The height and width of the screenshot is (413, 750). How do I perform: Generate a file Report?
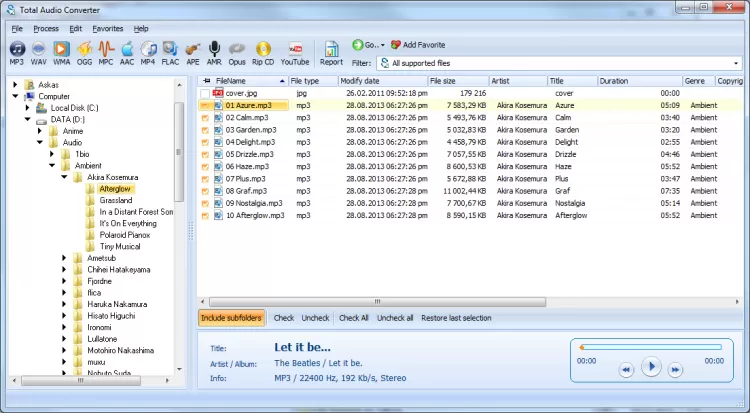(x=331, y=51)
